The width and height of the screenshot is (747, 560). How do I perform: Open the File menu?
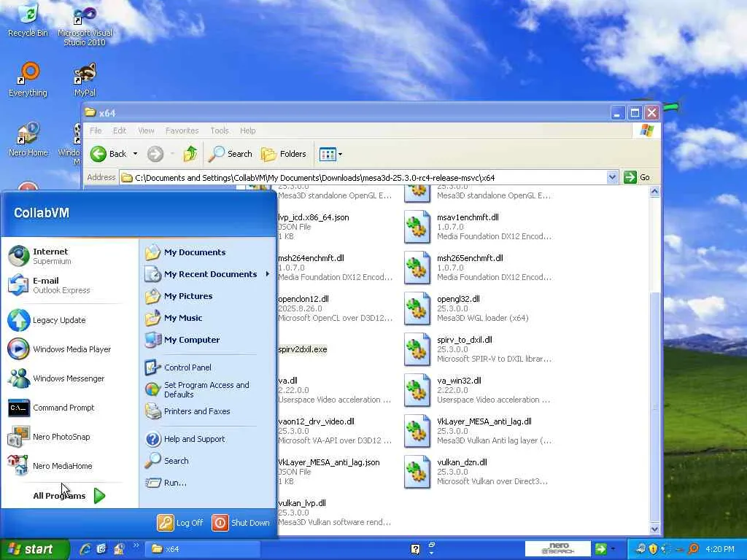96,131
